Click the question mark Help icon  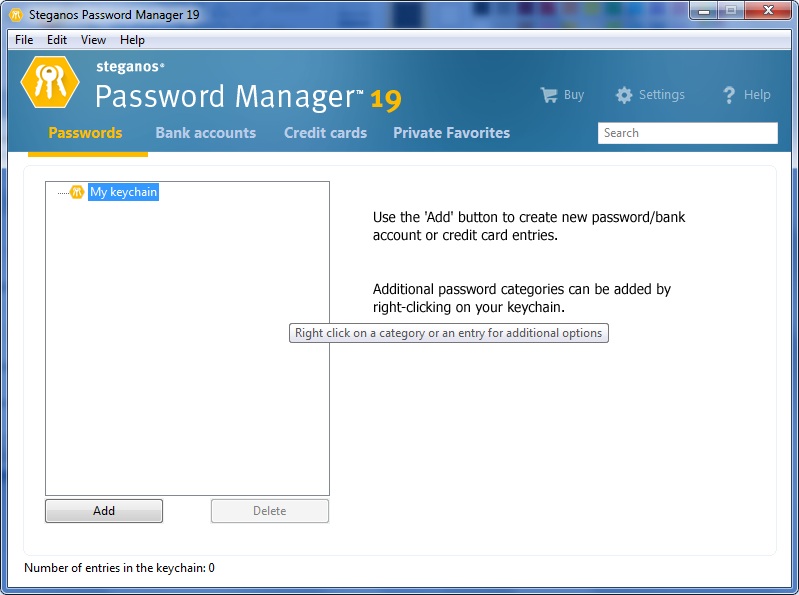click(729, 95)
